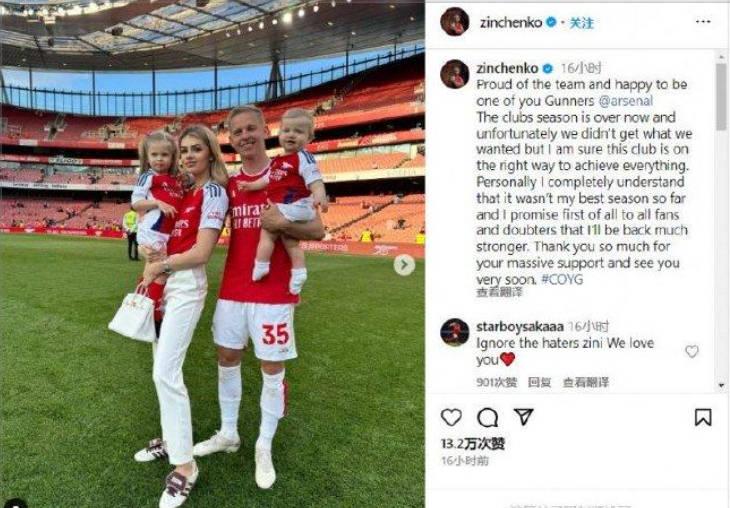
Task: Go to next photo carousel arrow
Action: point(404,265)
